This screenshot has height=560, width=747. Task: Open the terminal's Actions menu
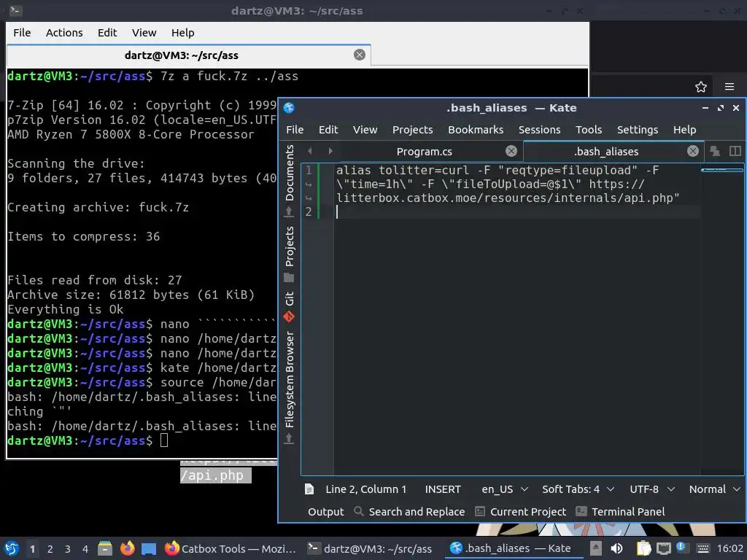click(64, 32)
